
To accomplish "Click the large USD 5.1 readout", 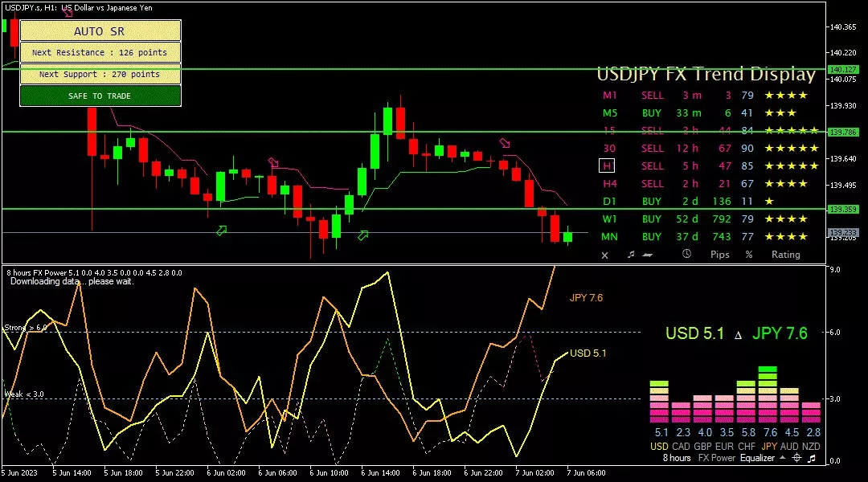I will pos(694,333).
